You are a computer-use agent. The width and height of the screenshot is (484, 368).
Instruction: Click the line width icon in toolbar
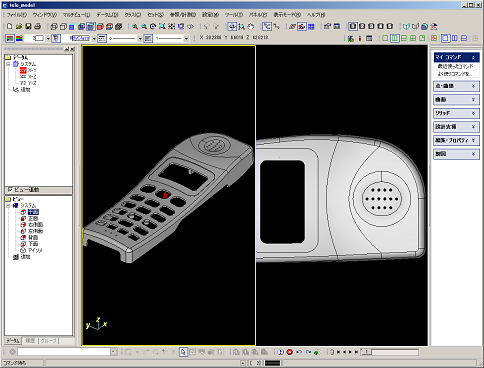[x=148, y=38]
